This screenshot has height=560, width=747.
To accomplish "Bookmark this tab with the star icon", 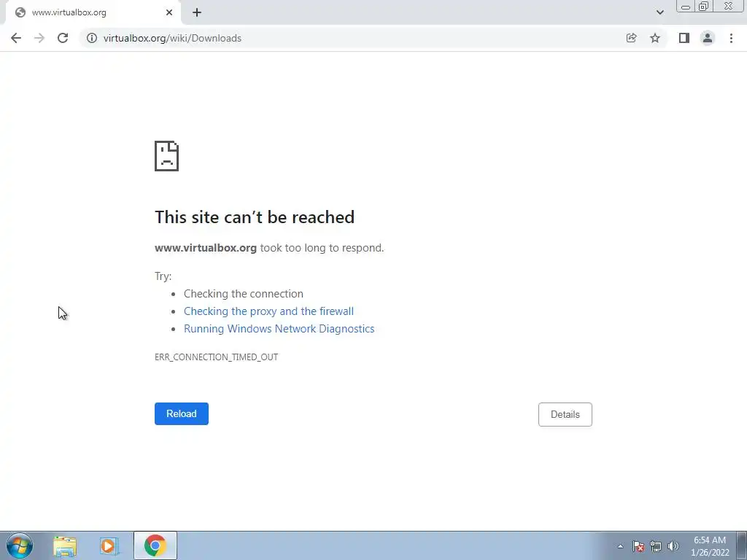I will [655, 38].
